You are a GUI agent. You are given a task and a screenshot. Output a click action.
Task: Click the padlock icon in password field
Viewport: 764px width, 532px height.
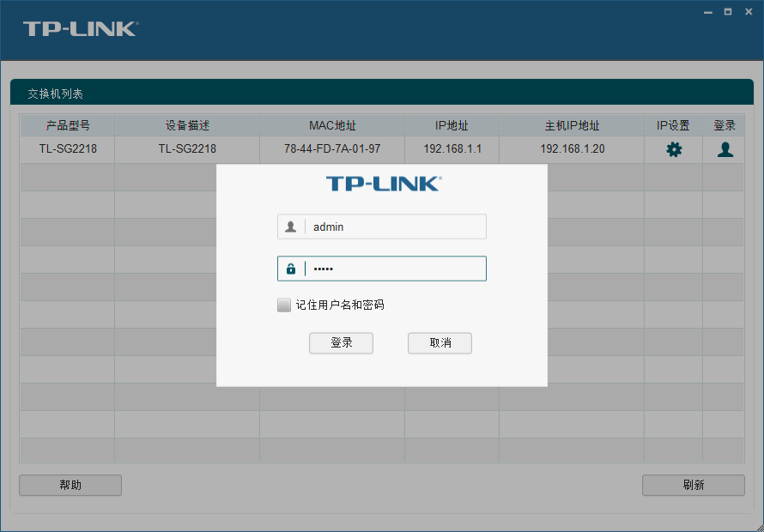tap(291, 269)
